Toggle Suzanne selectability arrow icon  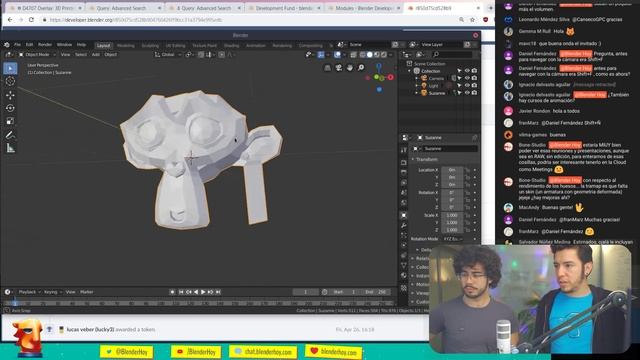point(460,93)
